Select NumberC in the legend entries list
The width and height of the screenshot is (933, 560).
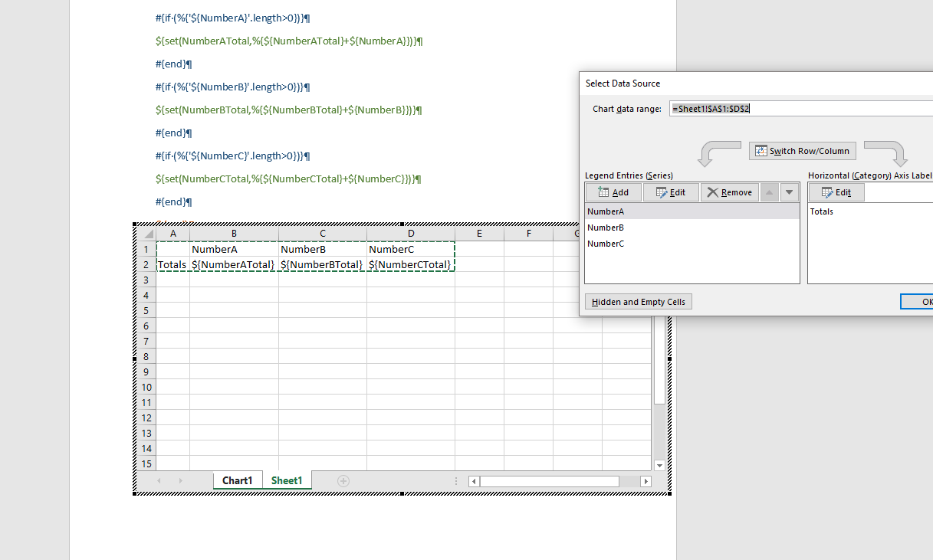[606, 244]
